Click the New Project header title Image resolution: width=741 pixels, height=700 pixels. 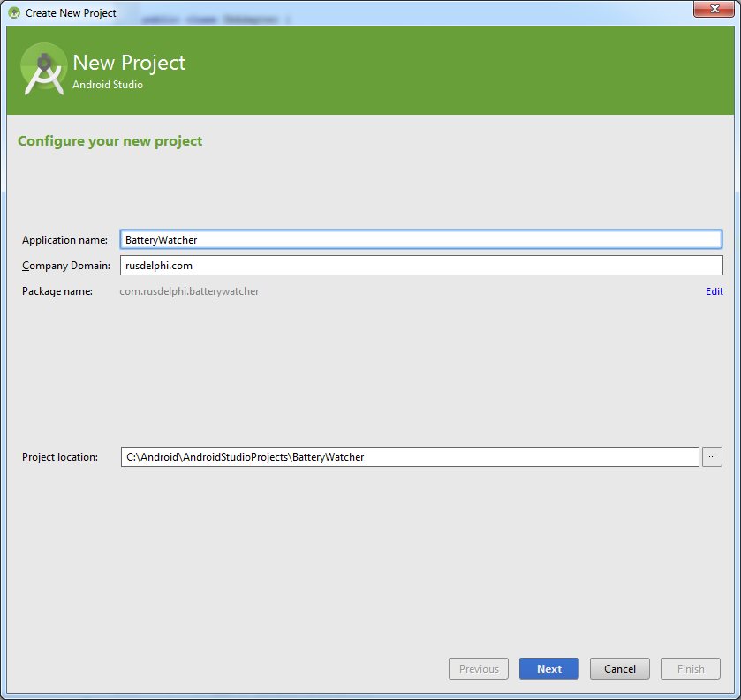(x=129, y=63)
